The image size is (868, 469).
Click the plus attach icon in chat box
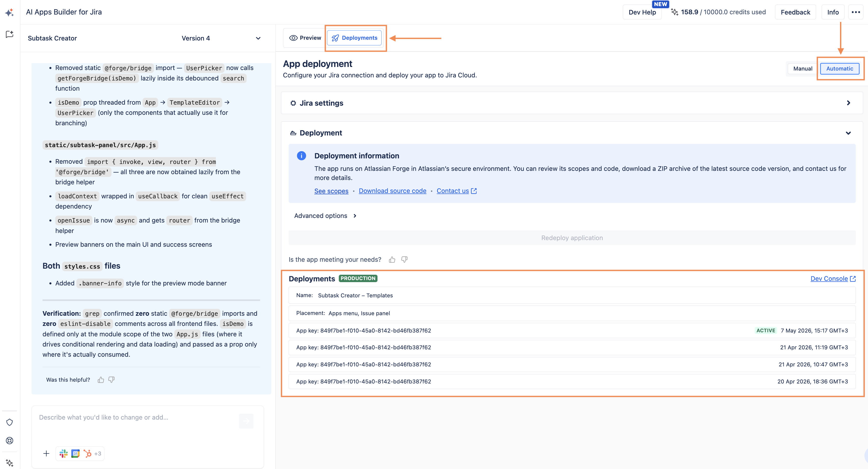point(47,453)
